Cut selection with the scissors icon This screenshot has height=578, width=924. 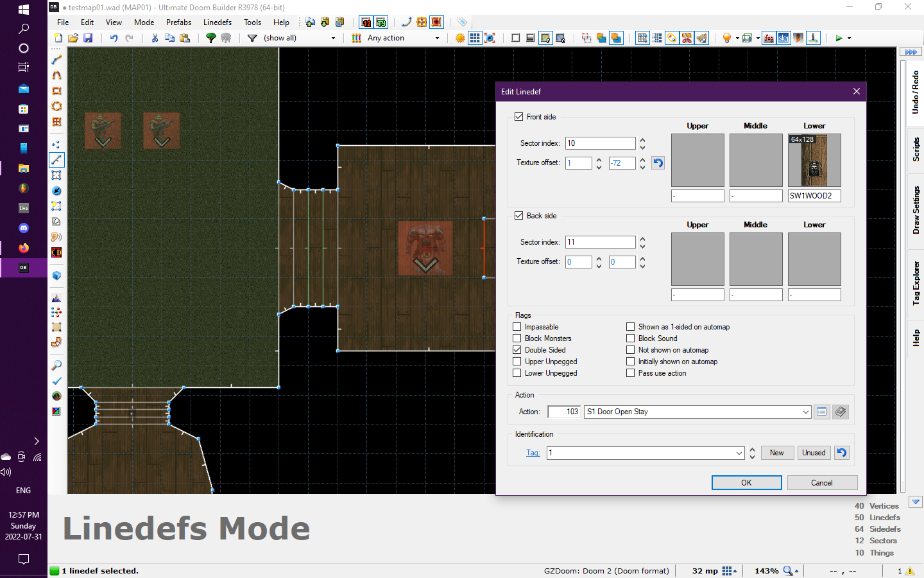pos(155,39)
